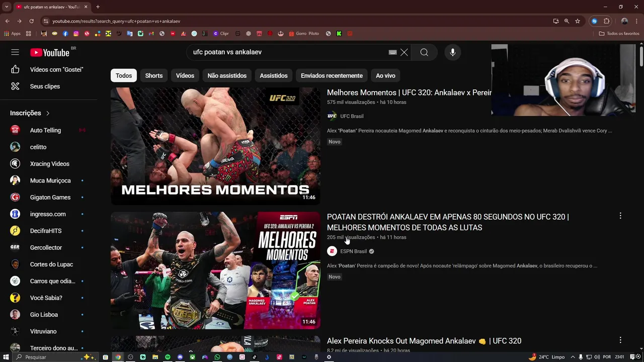Open the Shazam extension icon
Image resolution: width=644 pixels, height=362 pixels.
(594, 21)
